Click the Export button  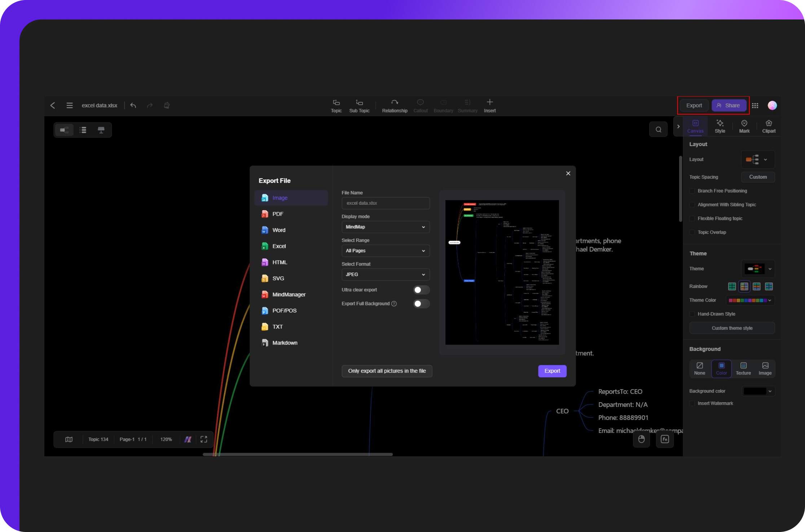[694, 106]
